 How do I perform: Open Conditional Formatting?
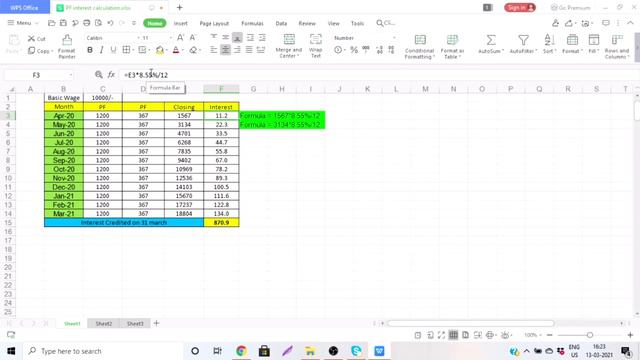419,46
